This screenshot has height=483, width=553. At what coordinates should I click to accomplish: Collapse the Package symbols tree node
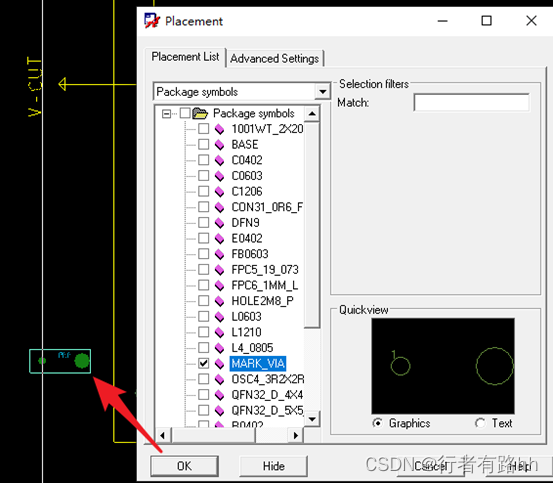[166, 114]
